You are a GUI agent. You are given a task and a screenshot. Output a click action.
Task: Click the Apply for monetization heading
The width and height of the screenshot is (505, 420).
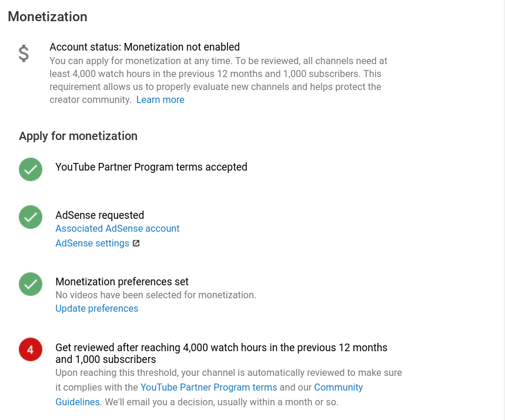click(x=78, y=136)
